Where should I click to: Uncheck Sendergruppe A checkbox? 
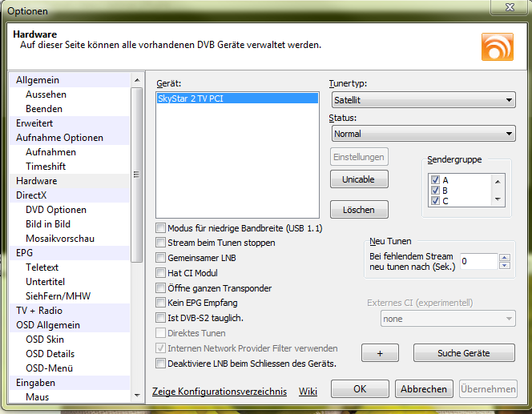435,180
